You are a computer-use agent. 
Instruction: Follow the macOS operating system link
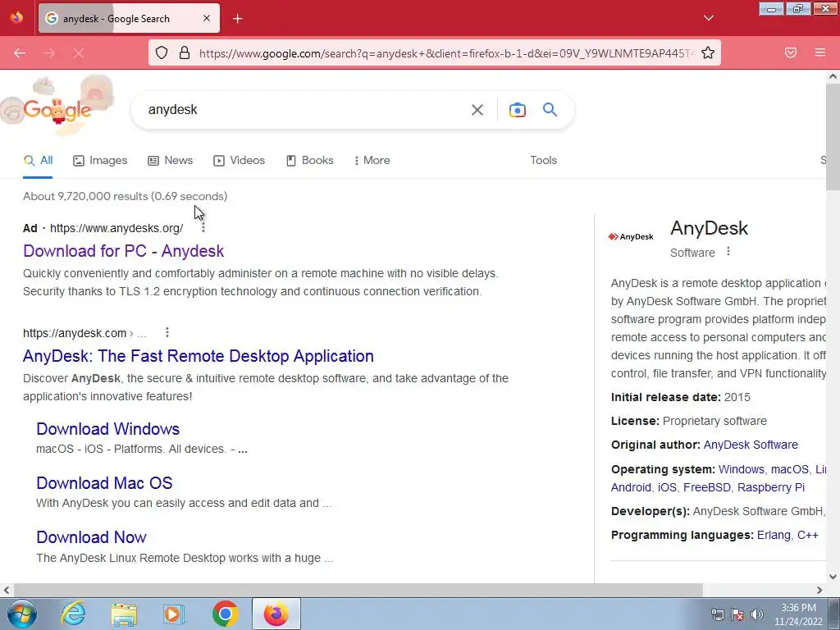tap(790, 469)
